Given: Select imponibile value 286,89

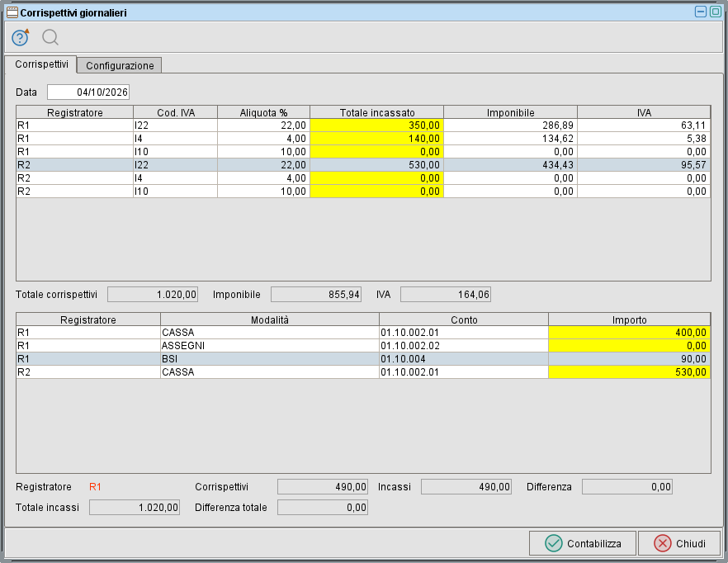Looking at the screenshot, I should coord(510,125).
